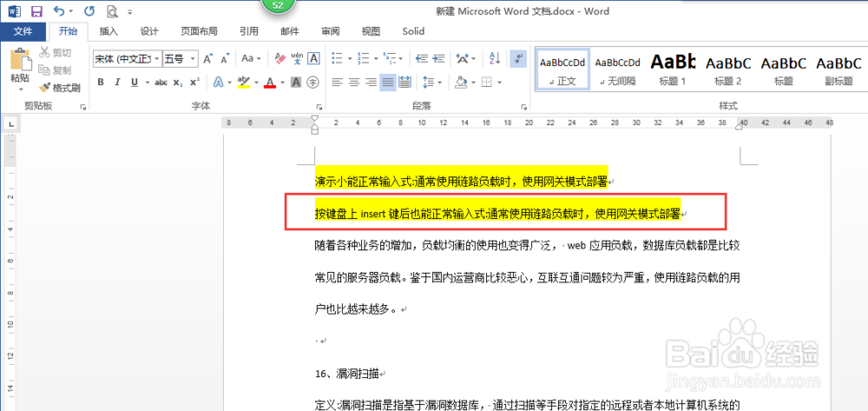868x411 pixels.
Task: Center the paragraph text
Action: tap(354, 83)
